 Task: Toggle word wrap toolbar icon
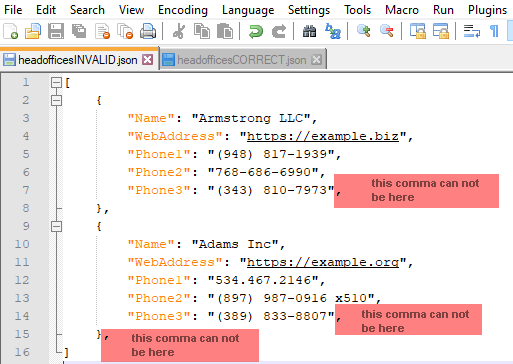point(472,31)
